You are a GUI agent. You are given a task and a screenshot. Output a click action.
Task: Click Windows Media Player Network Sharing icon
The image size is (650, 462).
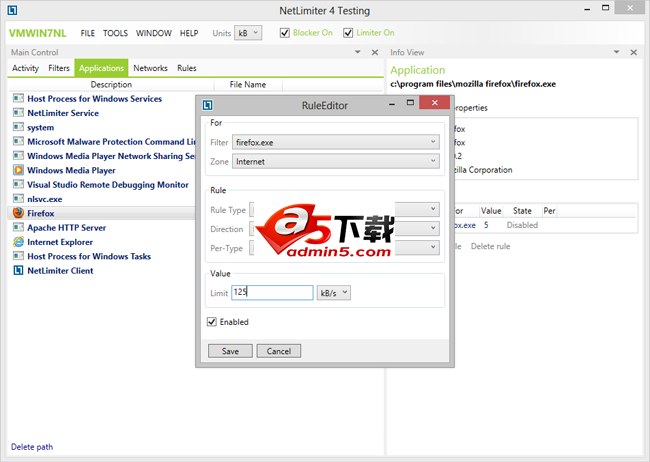point(18,156)
